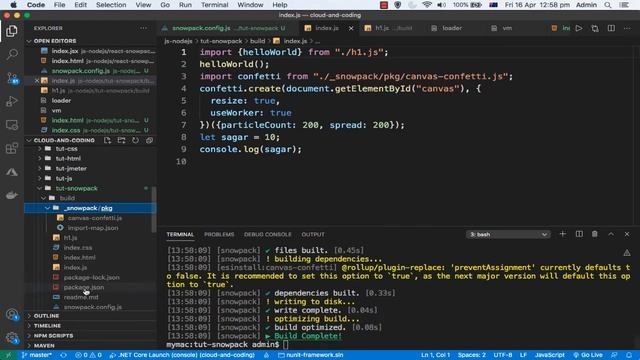Open the Search view in activity bar
Viewport: 640px width, 360px height.
click(x=12, y=54)
